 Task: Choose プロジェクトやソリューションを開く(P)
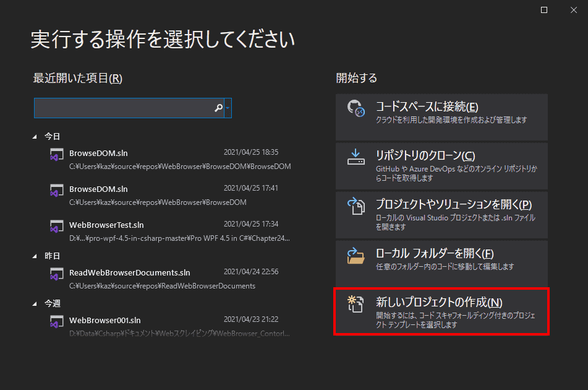click(441, 215)
